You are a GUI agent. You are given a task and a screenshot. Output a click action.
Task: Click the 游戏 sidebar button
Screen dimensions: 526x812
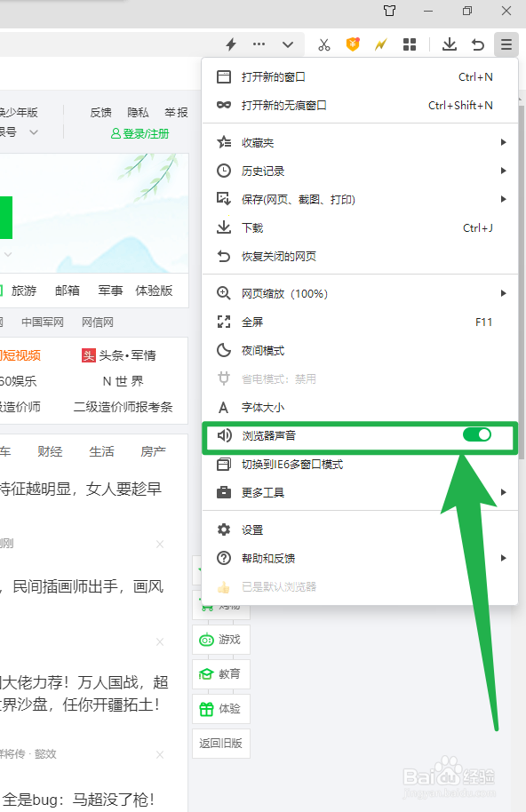[221, 640]
